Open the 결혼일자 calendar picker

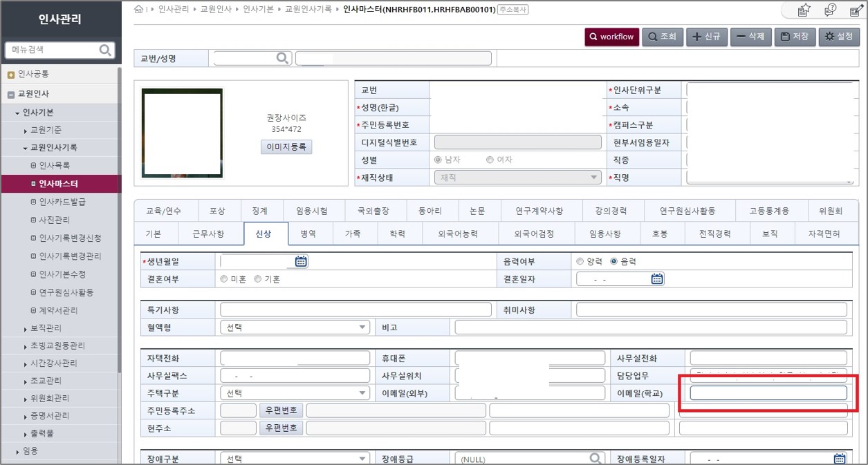pyautogui.click(x=657, y=279)
